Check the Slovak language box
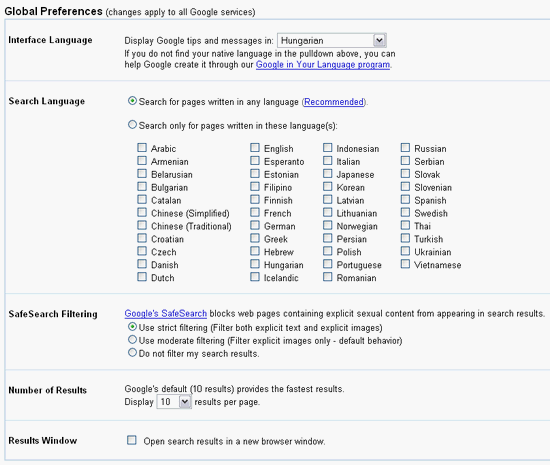The width and height of the screenshot is (550, 465). click(405, 174)
